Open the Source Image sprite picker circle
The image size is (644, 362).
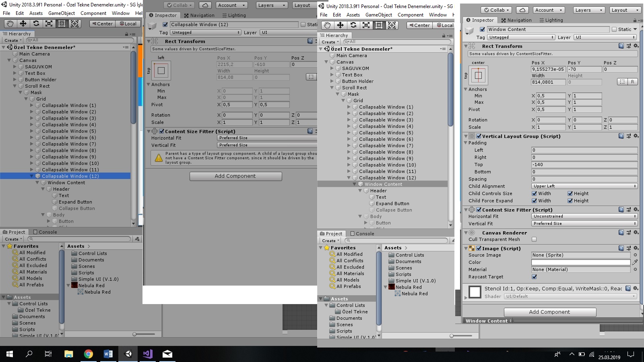click(x=635, y=255)
